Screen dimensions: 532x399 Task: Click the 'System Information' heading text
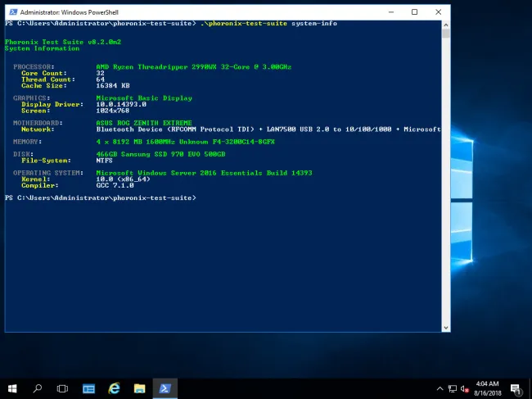(42, 48)
